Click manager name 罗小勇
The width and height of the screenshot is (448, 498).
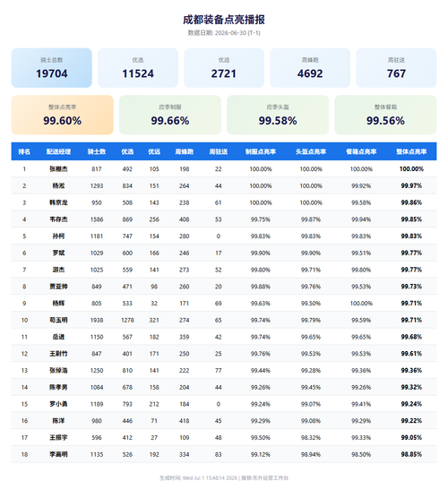point(58,404)
